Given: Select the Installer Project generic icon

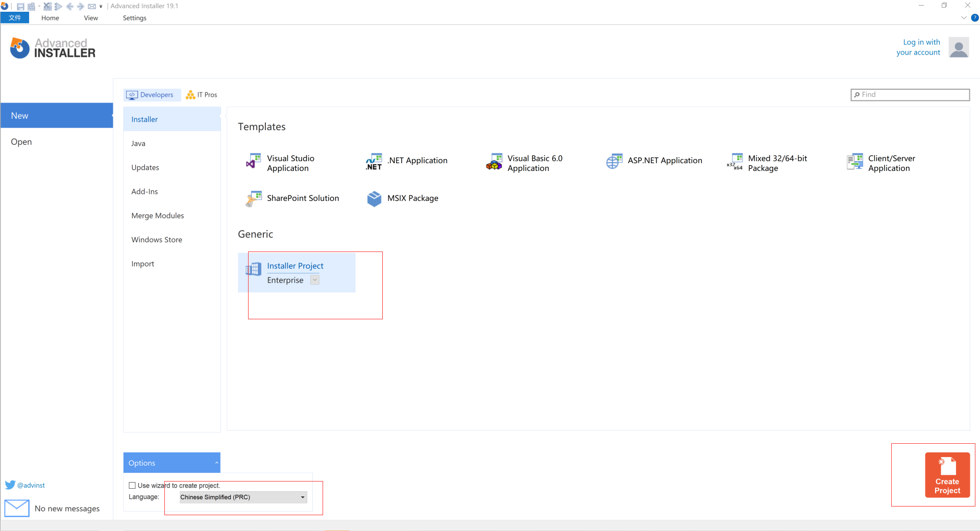Looking at the screenshot, I should click(x=254, y=269).
